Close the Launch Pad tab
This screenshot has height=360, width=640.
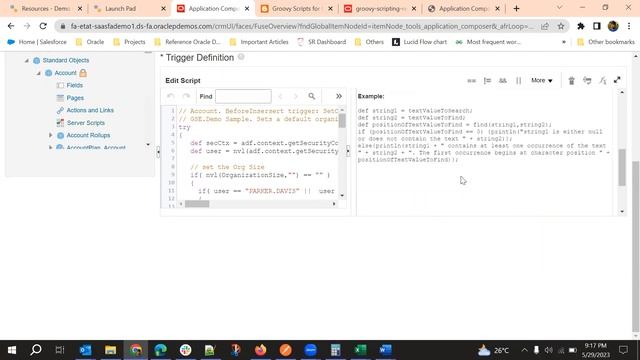click(x=163, y=9)
